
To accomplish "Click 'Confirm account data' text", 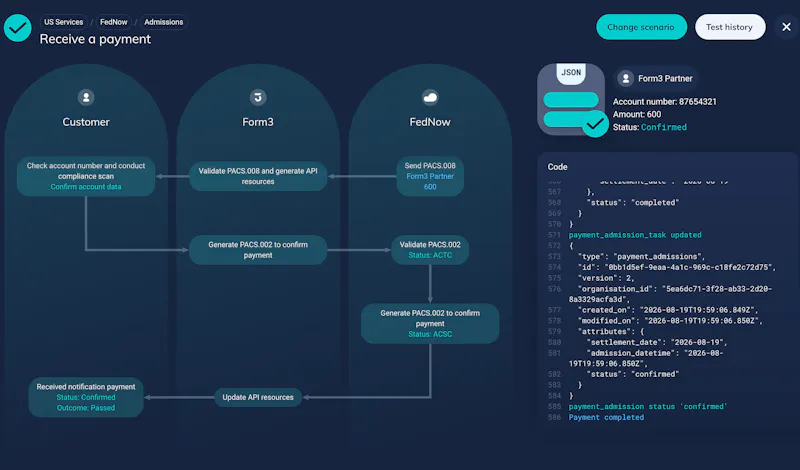I will click(x=86, y=187).
